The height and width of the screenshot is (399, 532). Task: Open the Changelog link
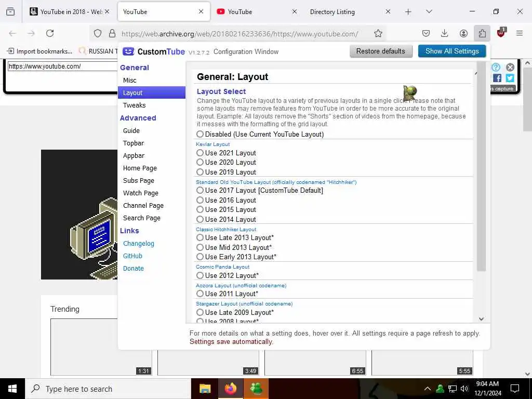click(x=138, y=244)
